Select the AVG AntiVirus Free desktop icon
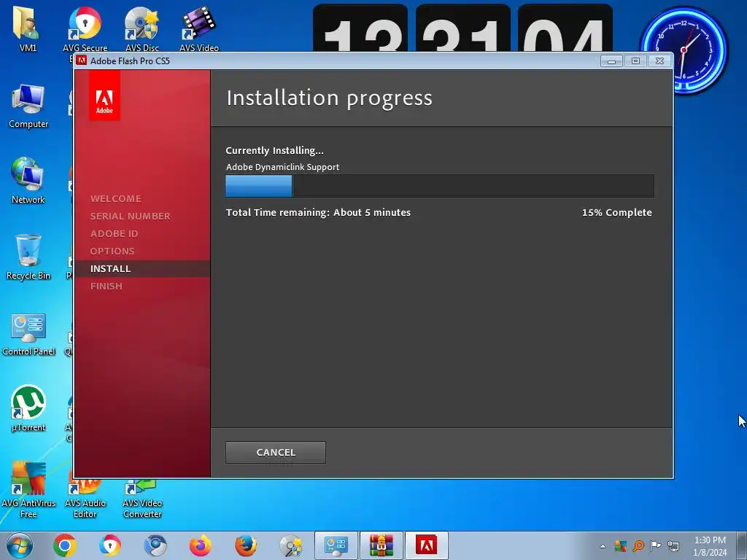Image resolution: width=747 pixels, height=560 pixels. (x=28, y=491)
